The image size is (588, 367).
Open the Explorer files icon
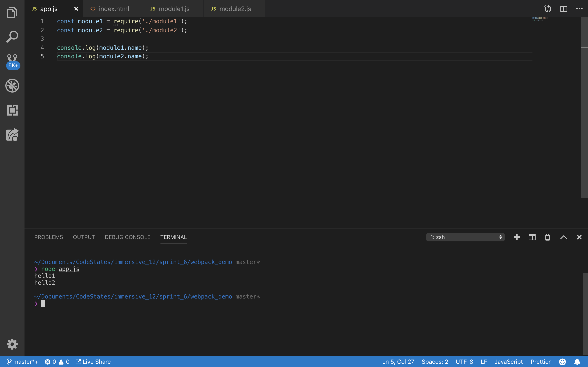click(x=12, y=12)
